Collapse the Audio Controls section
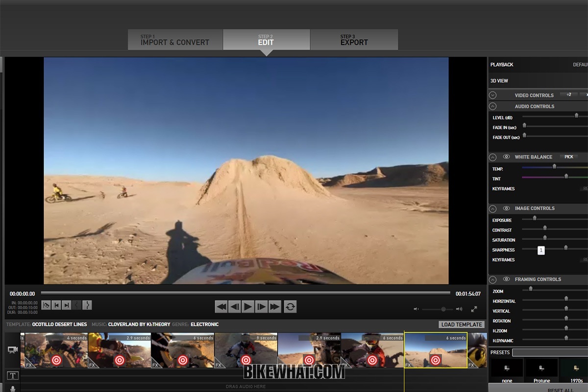Screen dimensions: 588x392 492,106
